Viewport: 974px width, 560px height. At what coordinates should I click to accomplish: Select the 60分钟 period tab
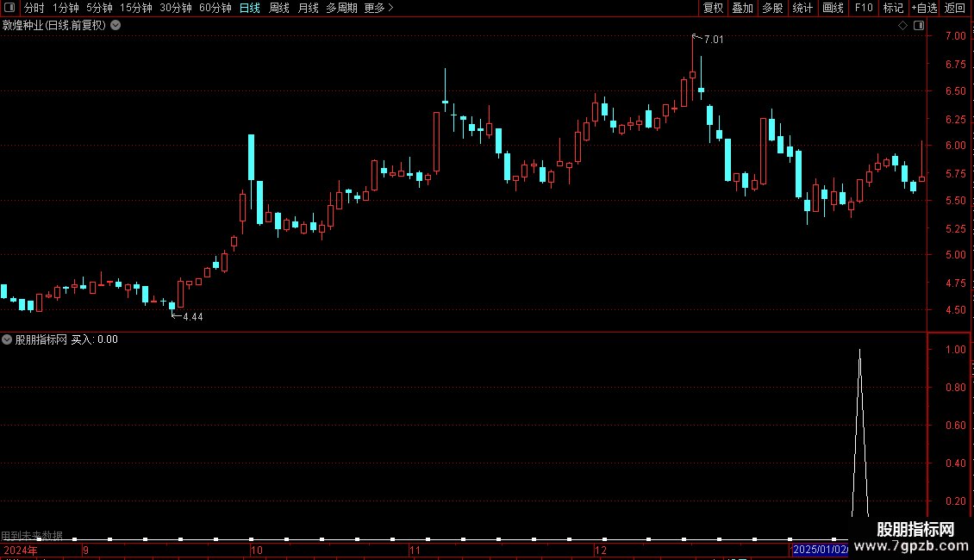point(215,8)
